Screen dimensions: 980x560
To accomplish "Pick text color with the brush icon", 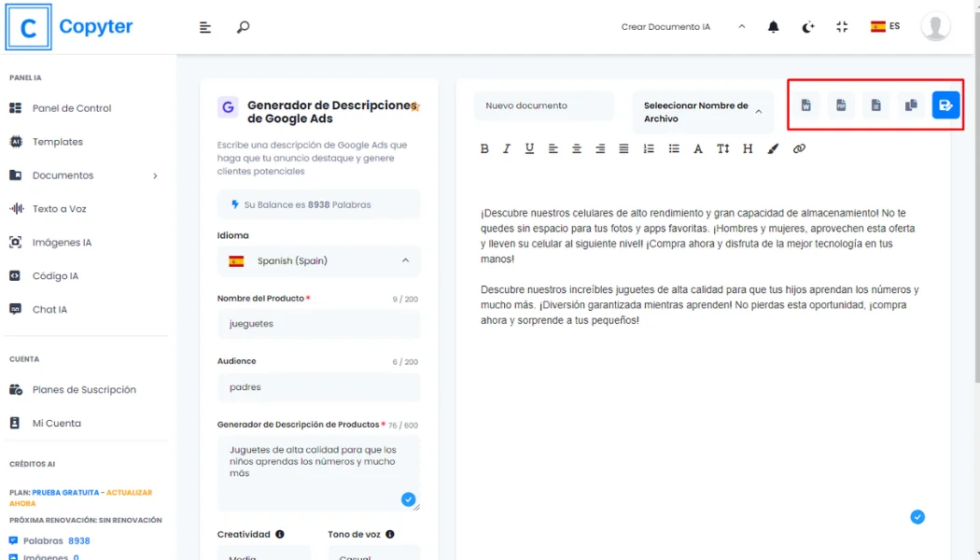I will point(773,148).
